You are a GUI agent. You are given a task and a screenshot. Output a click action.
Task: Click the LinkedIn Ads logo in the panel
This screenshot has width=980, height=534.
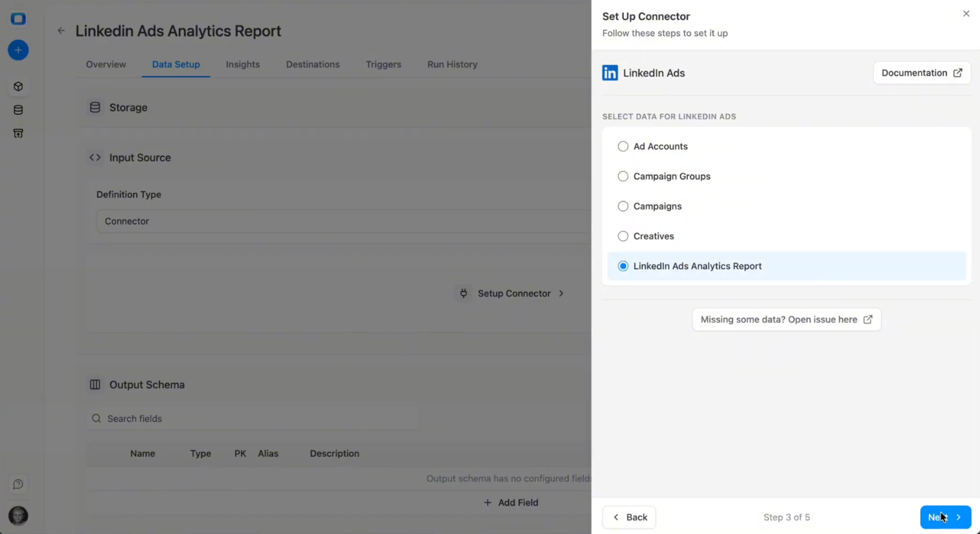(x=610, y=73)
